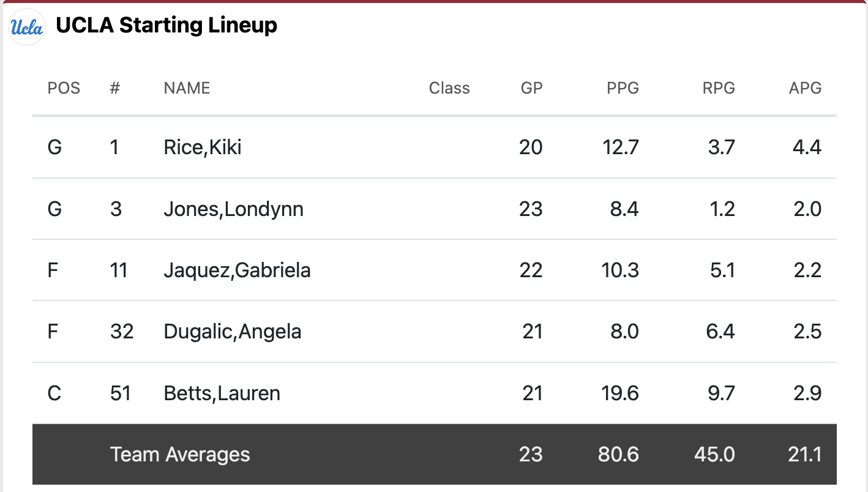Click jersey number 51
This screenshot has height=492, width=868.
tap(121, 393)
